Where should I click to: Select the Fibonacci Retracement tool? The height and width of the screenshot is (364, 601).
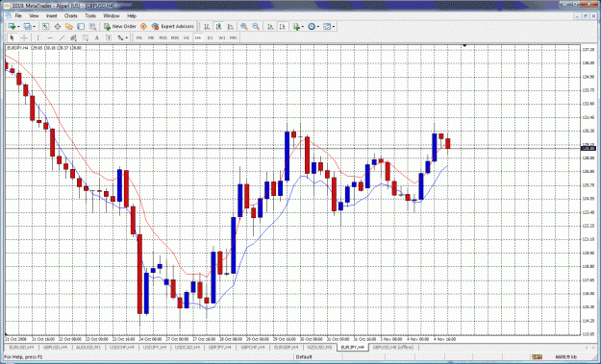pyautogui.click(x=85, y=37)
